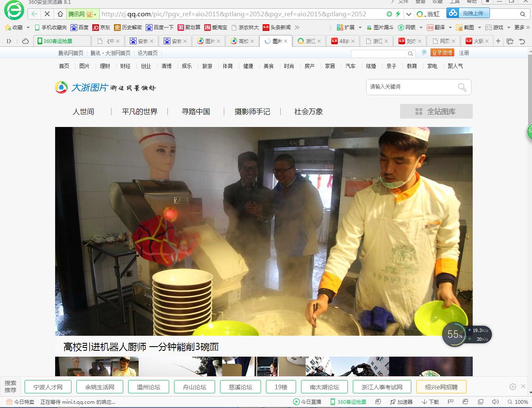Screen dimensions: 532x408
Task: Click the restore closed tab undo icon
Action: tap(522, 41)
